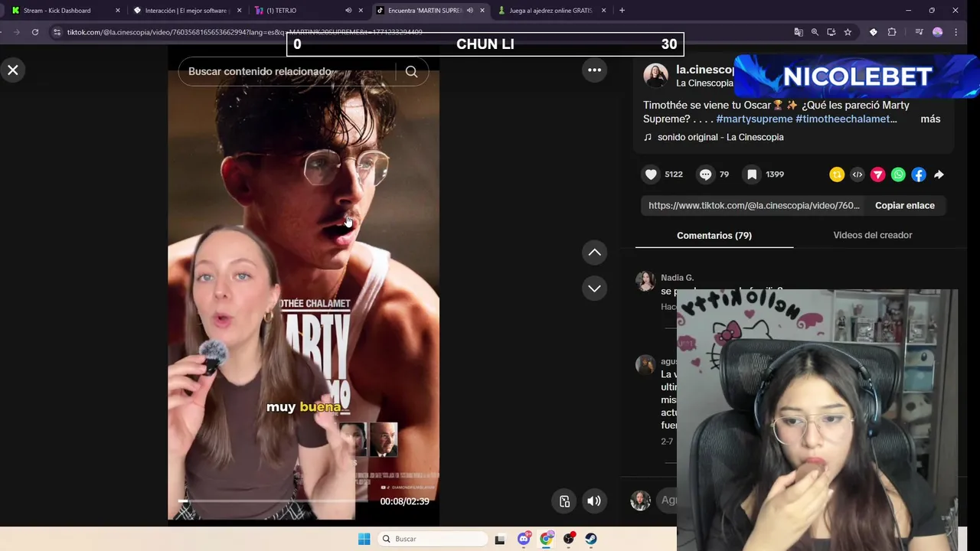The width and height of the screenshot is (980, 551).
Task: Mute audio on the active TikTok tab
Action: pyautogui.click(x=469, y=11)
